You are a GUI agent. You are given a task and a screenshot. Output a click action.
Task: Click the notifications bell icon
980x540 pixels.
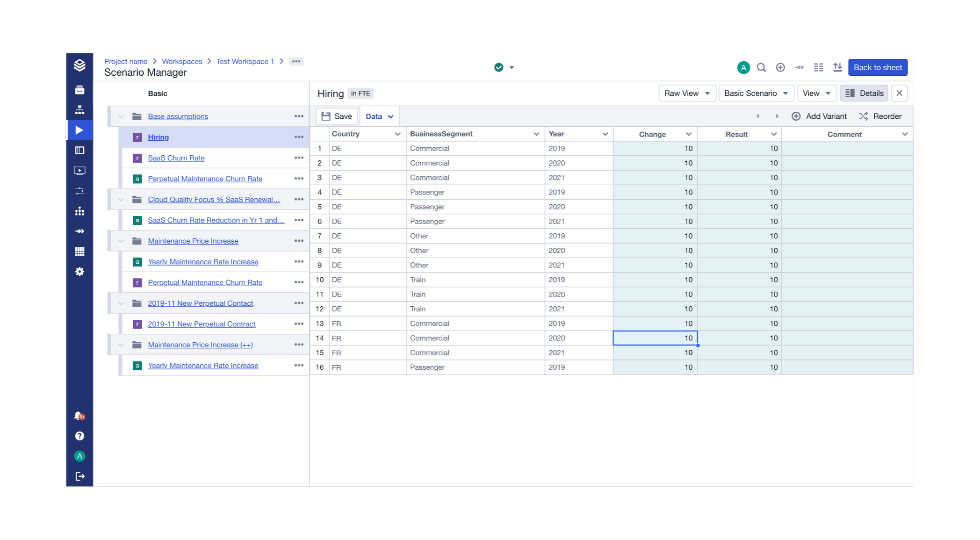(79, 416)
